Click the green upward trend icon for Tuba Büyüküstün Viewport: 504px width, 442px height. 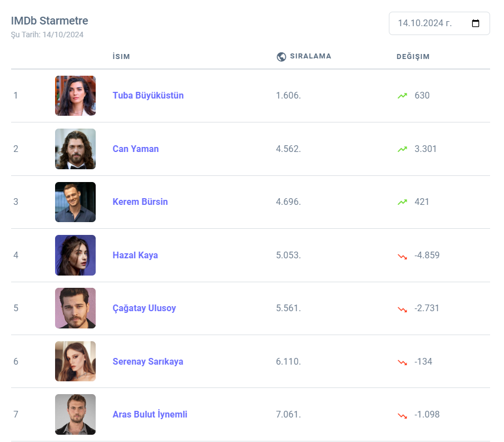click(402, 96)
